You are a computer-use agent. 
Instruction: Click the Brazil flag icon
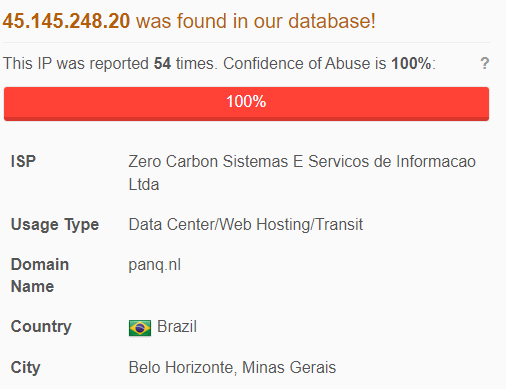click(140, 328)
